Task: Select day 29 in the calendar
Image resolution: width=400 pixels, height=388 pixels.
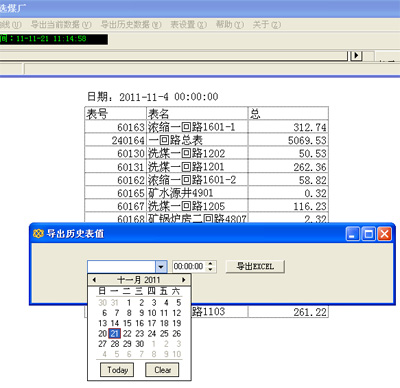Action: coord(127,344)
